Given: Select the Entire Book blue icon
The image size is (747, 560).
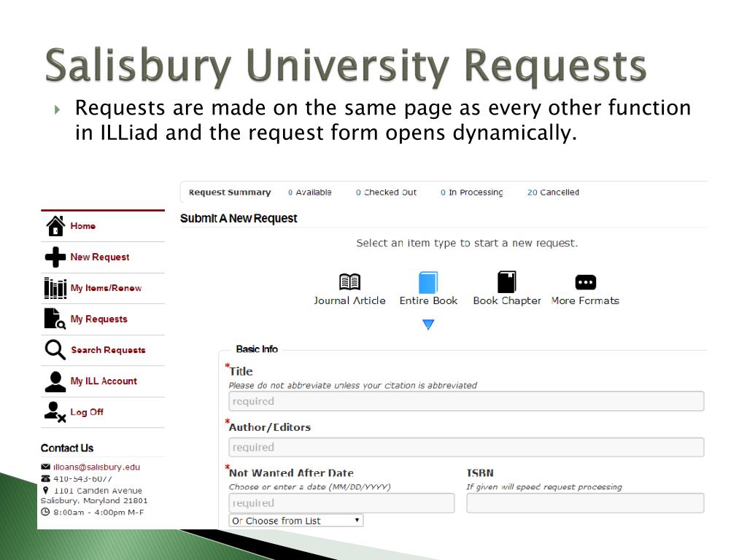Looking at the screenshot, I should click(x=427, y=282).
